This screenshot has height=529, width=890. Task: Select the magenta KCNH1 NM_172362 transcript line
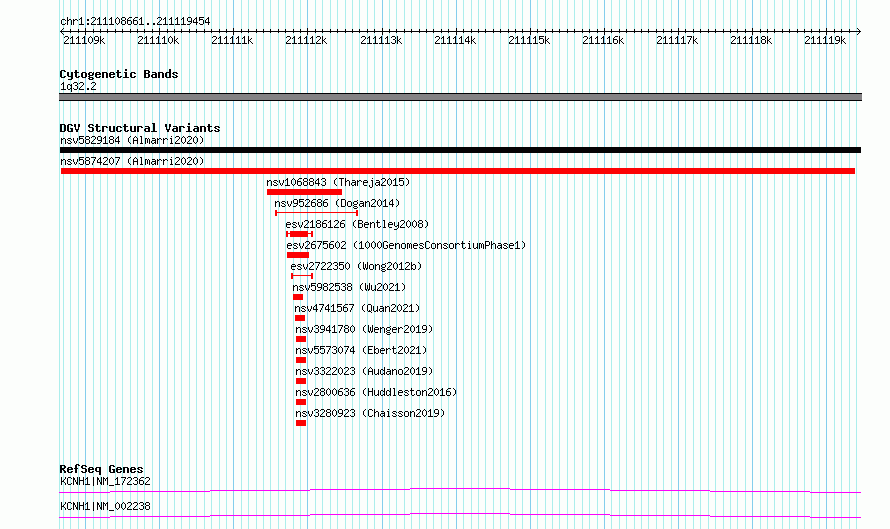click(x=460, y=490)
